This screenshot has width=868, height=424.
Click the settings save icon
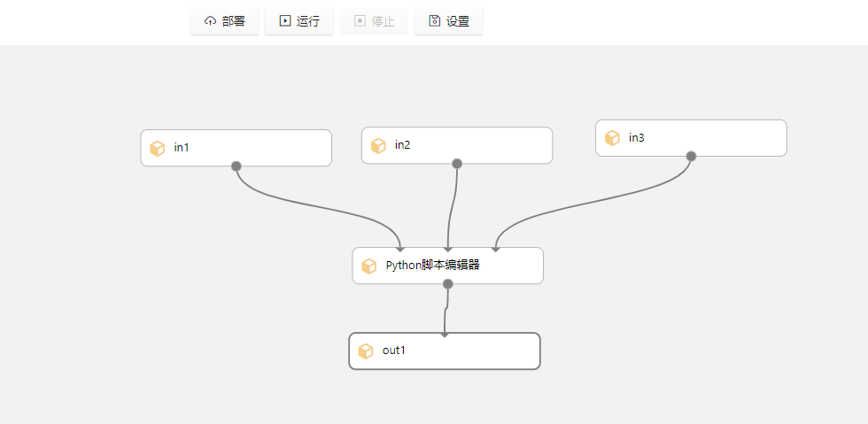point(434,21)
